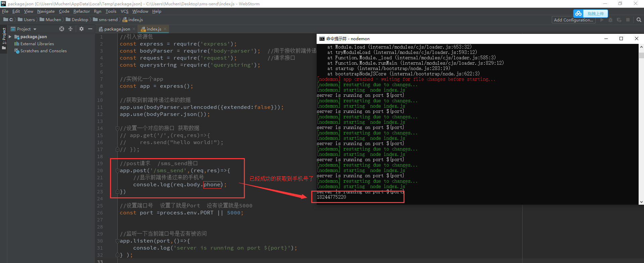This screenshot has height=263, width=644.
Task: Click the console scrollbar up arrow
Action: point(641,47)
